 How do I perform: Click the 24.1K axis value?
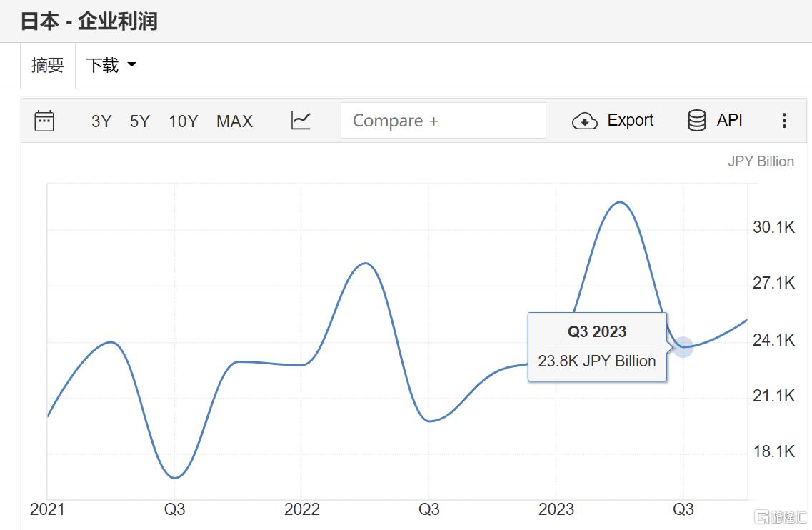(773, 341)
